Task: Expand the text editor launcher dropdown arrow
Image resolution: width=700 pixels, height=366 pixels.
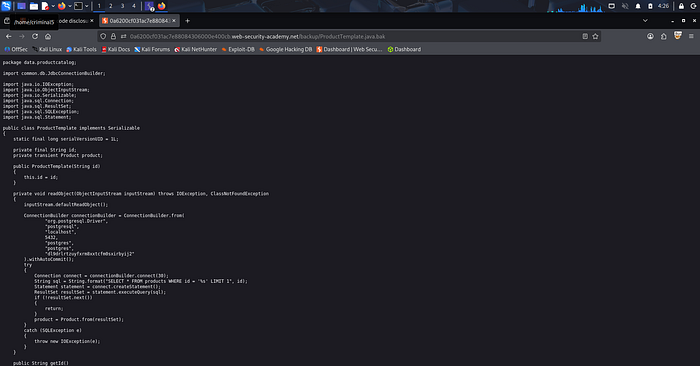Action: pos(53,6)
